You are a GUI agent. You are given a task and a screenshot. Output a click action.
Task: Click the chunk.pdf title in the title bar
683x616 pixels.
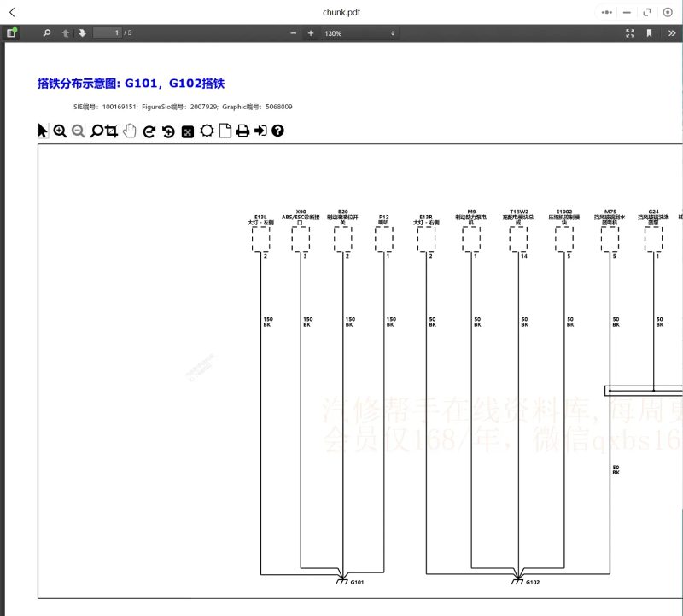pos(341,12)
